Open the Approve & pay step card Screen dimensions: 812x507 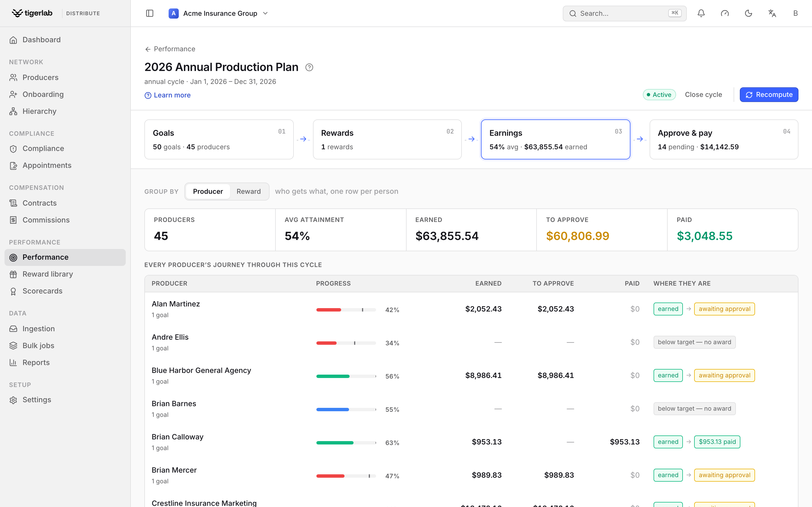point(724,139)
